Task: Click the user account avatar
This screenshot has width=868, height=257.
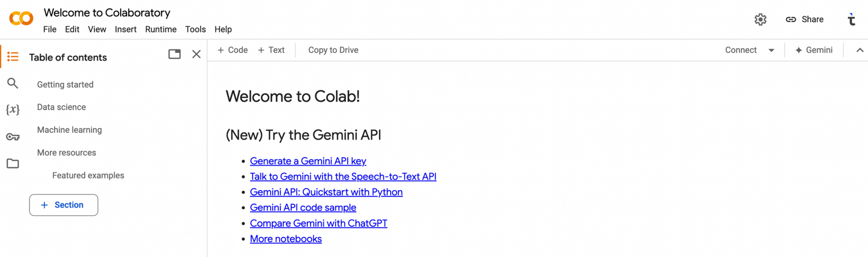Action: pyautogui.click(x=851, y=19)
